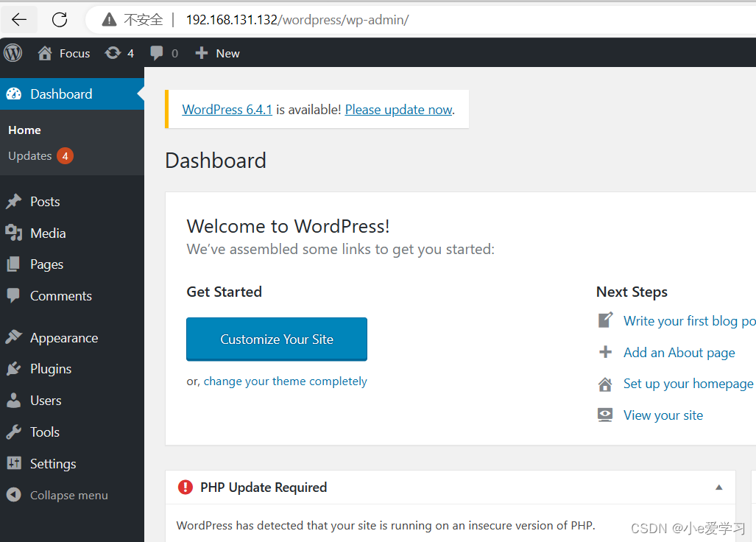Open the comments bubble in admin bar

(156, 53)
